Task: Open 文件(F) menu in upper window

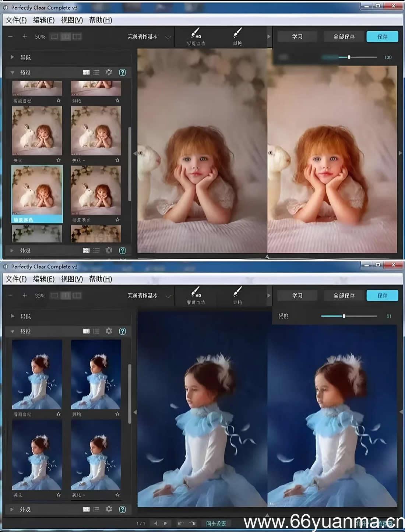Action: point(16,20)
